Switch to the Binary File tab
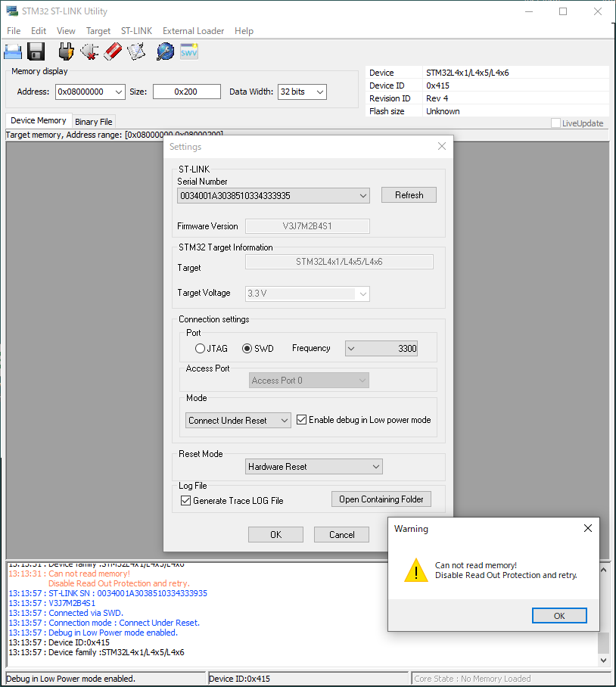The image size is (616, 687). (93, 122)
